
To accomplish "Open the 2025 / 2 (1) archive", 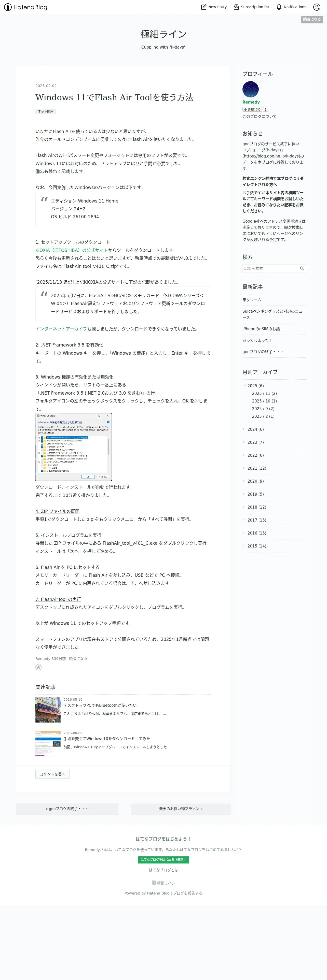I will pyautogui.click(x=263, y=416).
